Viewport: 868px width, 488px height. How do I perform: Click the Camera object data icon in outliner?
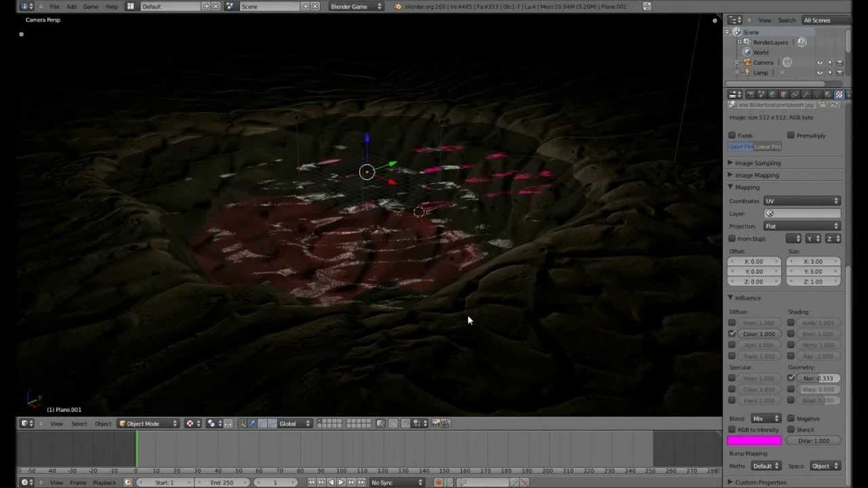(787, 62)
